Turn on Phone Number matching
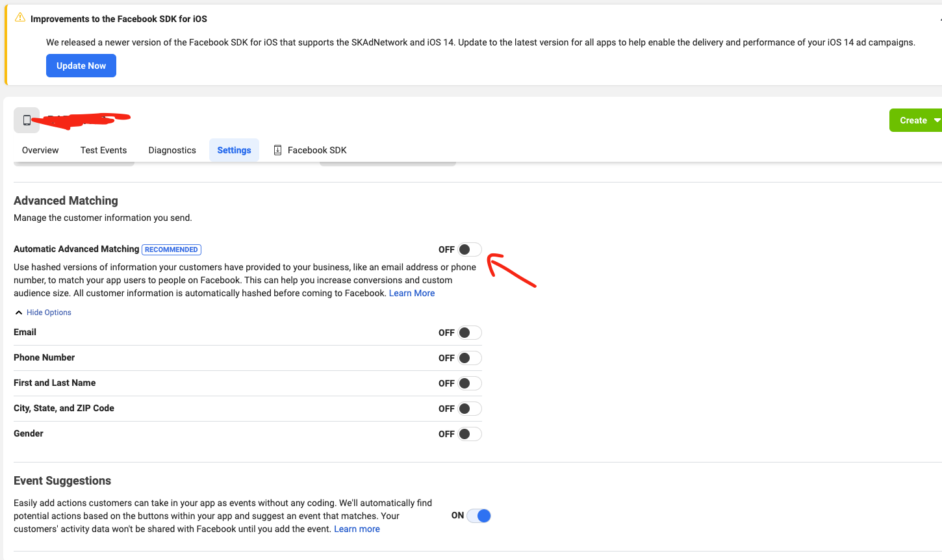This screenshot has width=942, height=560. pos(470,357)
